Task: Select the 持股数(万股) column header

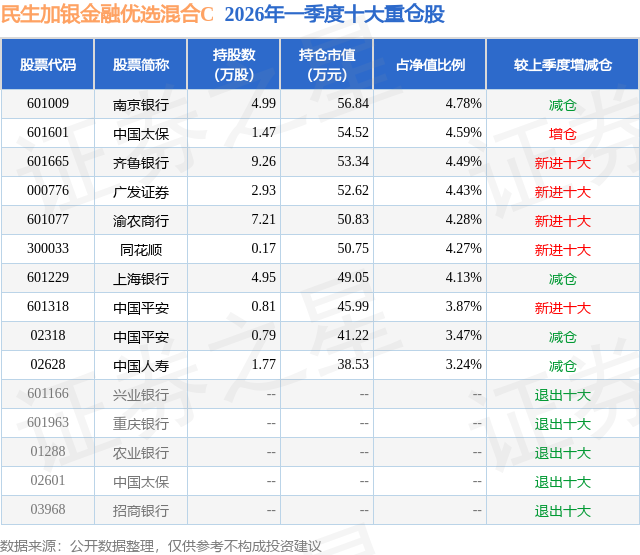Action: tap(233, 64)
